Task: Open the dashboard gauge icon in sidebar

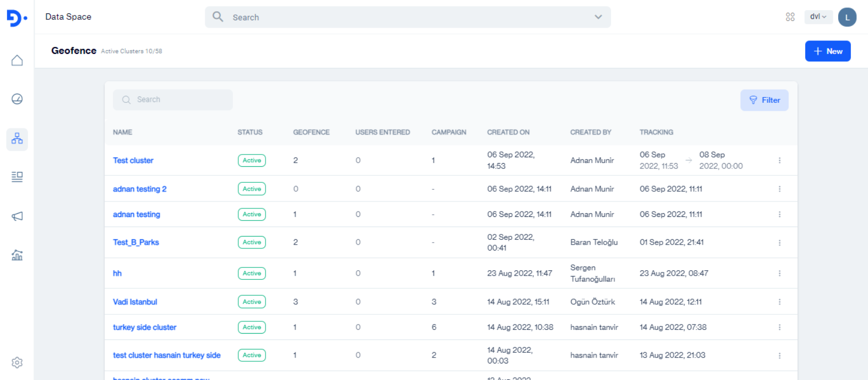Action: click(17, 99)
